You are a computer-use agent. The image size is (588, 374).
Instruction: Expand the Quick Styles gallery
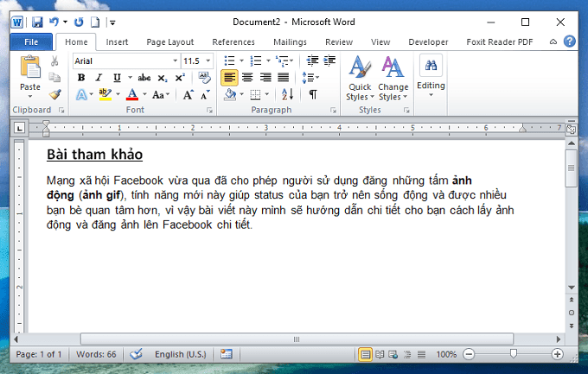(360, 79)
